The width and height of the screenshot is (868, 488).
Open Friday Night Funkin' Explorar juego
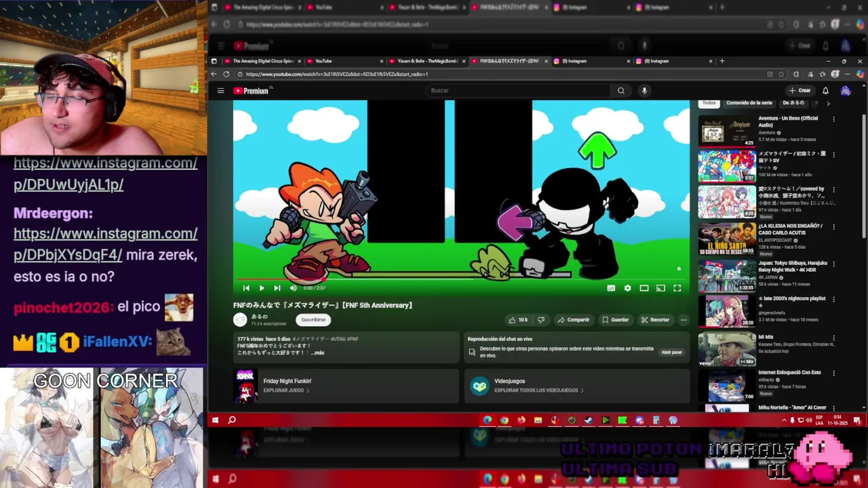pos(286,390)
